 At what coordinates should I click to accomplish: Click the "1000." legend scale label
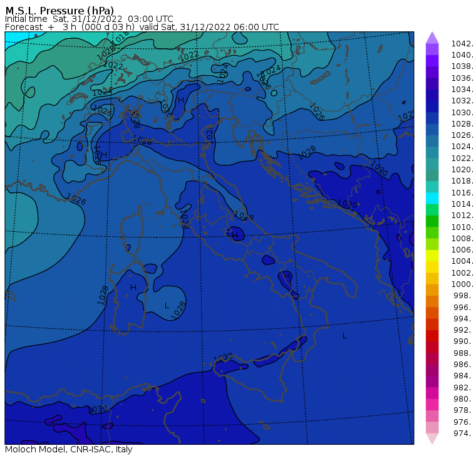coord(462,284)
